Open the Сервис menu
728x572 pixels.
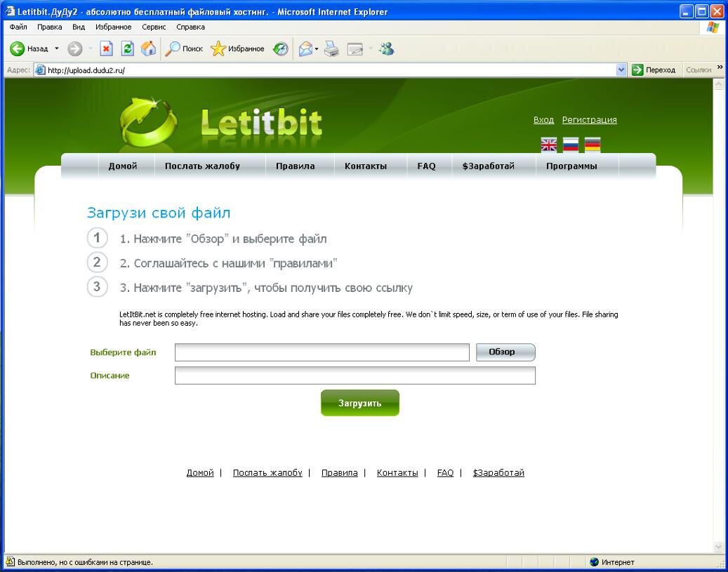[x=153, y=27]
